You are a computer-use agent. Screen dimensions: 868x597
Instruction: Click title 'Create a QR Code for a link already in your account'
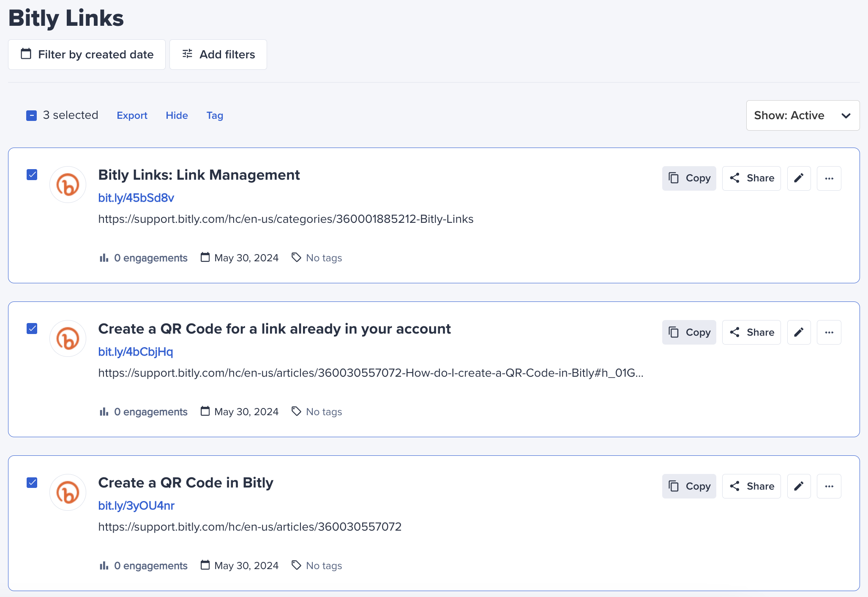[275, 329]
